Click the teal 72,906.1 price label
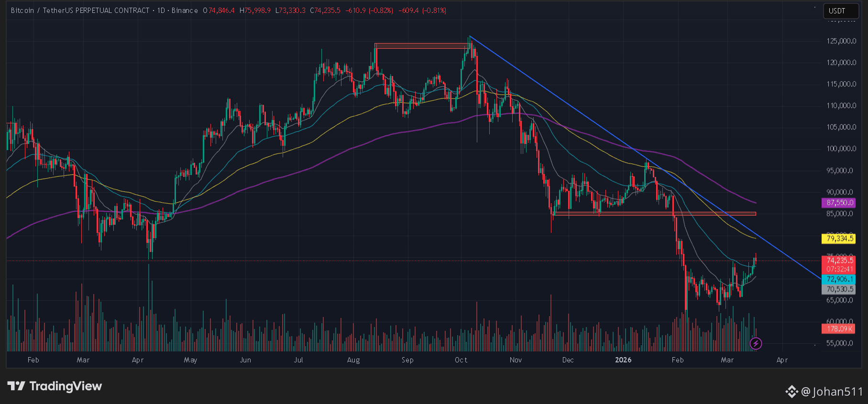868x404 pixels. pos(839,279)
